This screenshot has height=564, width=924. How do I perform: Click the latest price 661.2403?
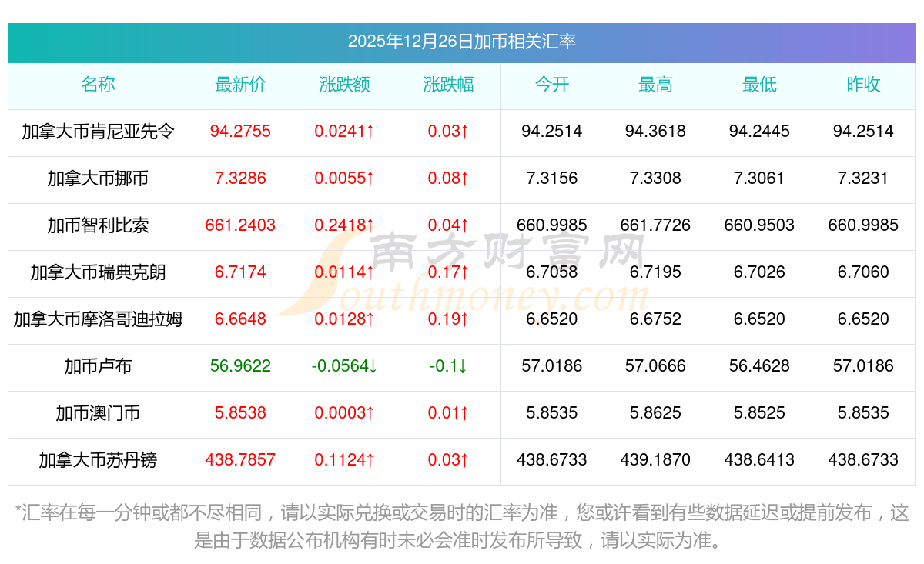click(240, 225)
